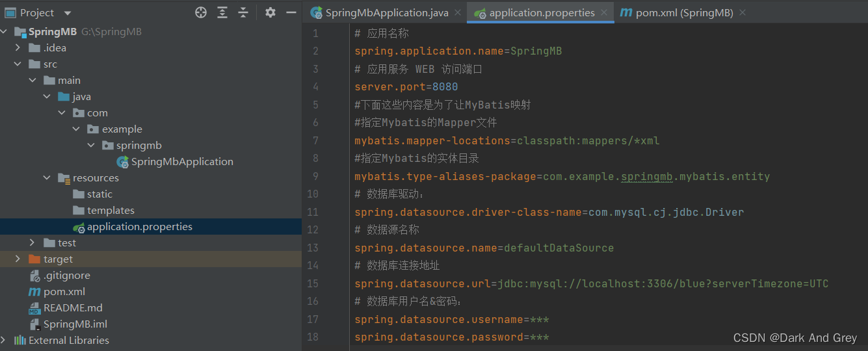Collapse the com package
This screenshot has height=351, width=868.
pyautogui.click(x=62, y=113)
